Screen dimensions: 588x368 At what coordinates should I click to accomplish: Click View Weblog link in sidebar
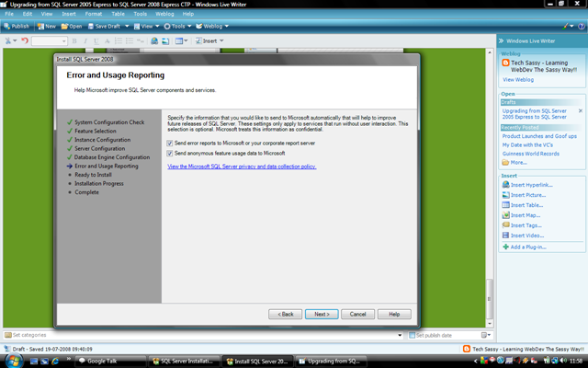pos(518,80)
